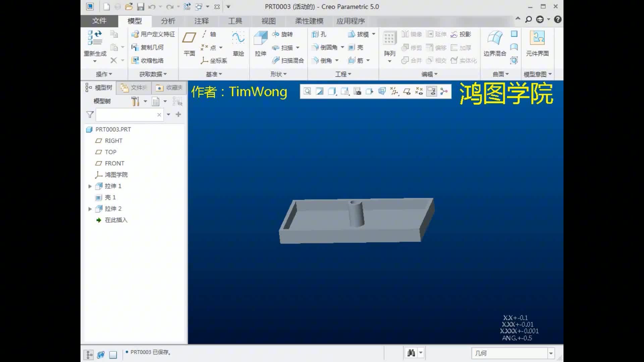
Task: Click the filter input field in model tree
Action: (128, 115)
